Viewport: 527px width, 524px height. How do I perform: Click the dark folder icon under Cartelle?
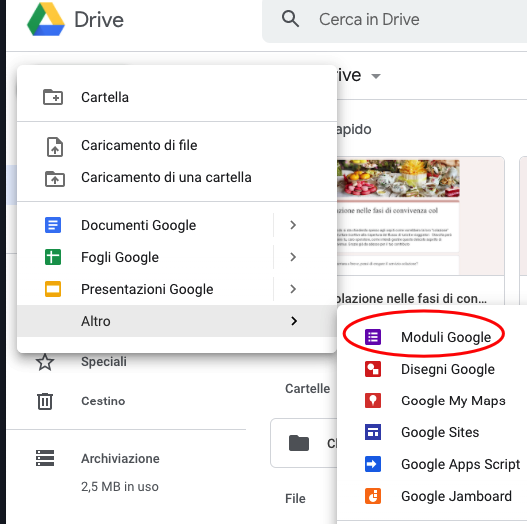tap(299, 443)
